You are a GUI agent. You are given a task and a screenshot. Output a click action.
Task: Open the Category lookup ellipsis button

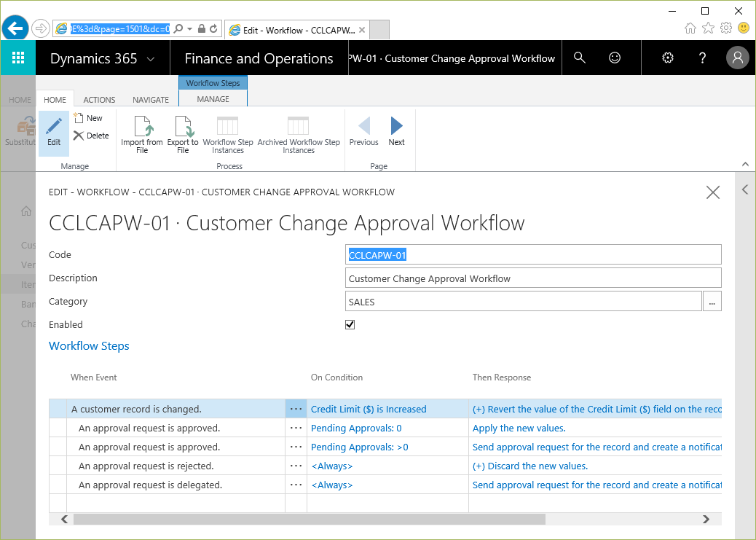[712, 302]
